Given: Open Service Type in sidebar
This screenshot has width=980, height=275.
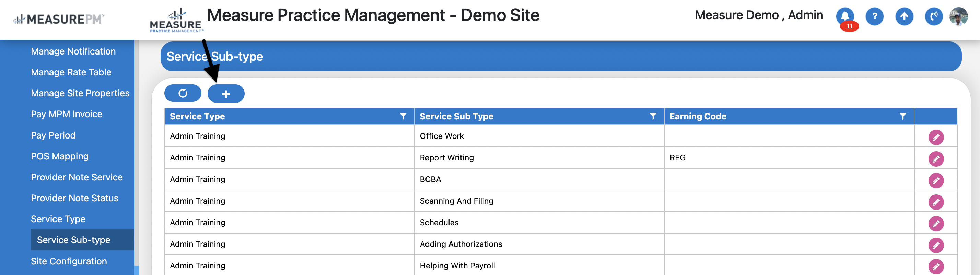Looking at the screenshot, I should (58, 219).
